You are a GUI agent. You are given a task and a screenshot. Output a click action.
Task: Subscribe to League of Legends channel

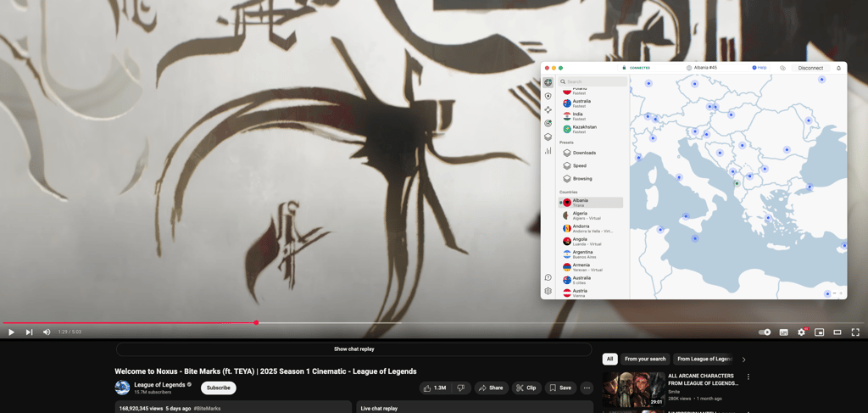(218, 388)
